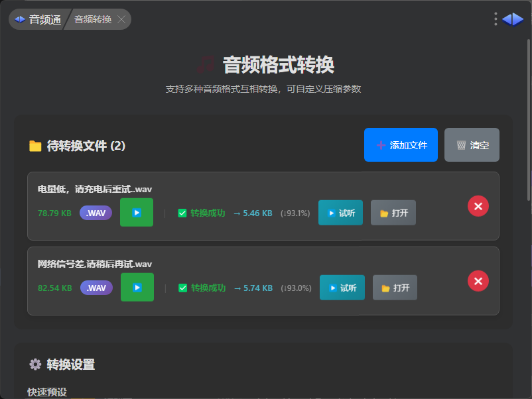This screenshot has width=532, height=399.
Task: Click the 添加文件 button
Action: (x=401, y=144)
